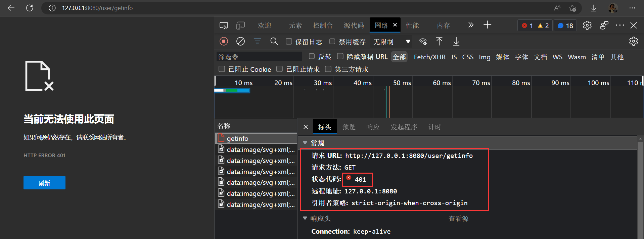Screen dimensions: 644x239
Task: Check 隐藏数据 URL checkbox
Action: click(x=340, y=56)
